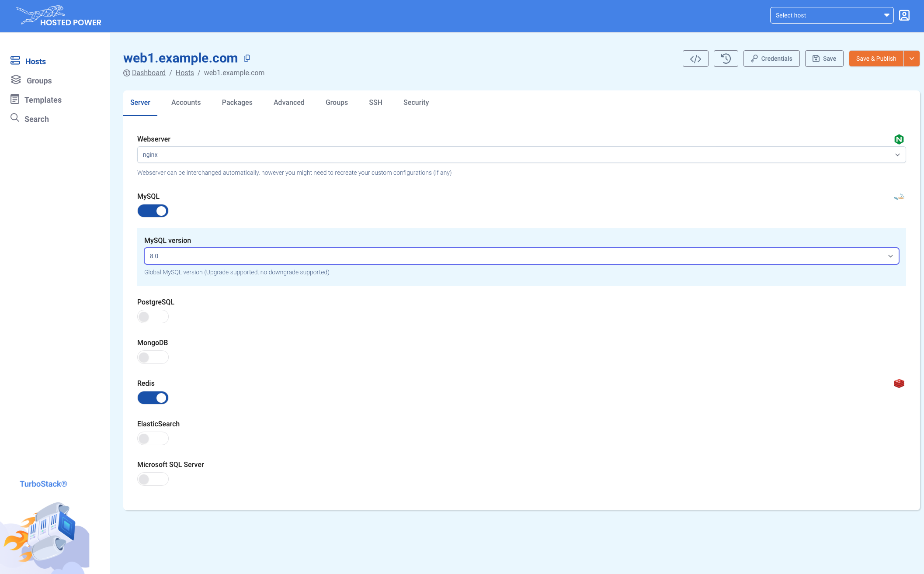
Task: Follow the Dashboard breadcrumb link
Action: pyautogui.click(x=149, y=73)
